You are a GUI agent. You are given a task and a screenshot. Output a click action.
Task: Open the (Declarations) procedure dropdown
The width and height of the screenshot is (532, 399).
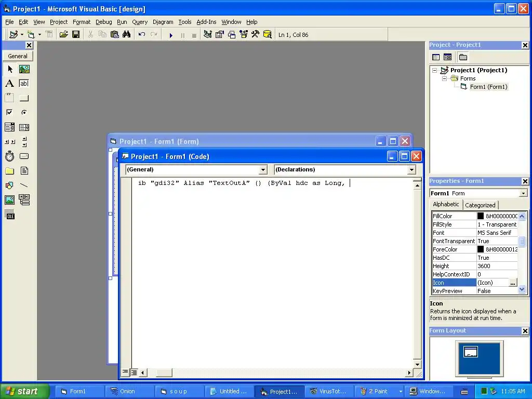[411, 170]
